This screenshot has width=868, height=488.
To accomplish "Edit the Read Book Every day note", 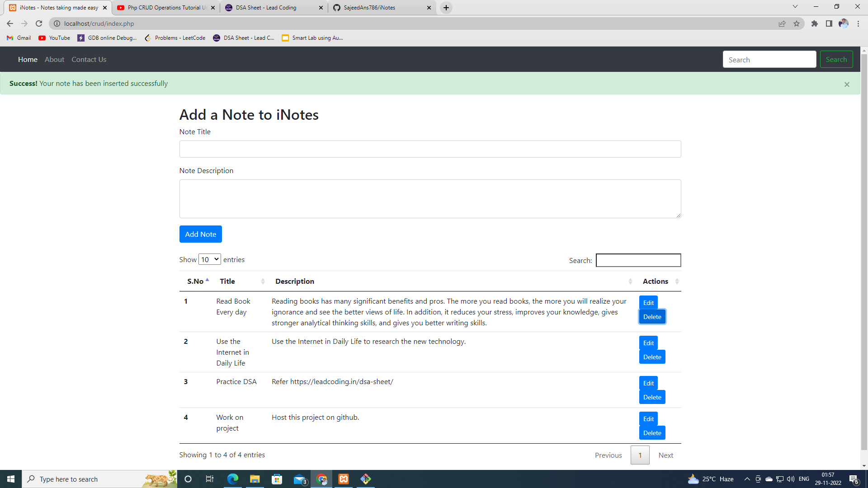I will (648, 303).
